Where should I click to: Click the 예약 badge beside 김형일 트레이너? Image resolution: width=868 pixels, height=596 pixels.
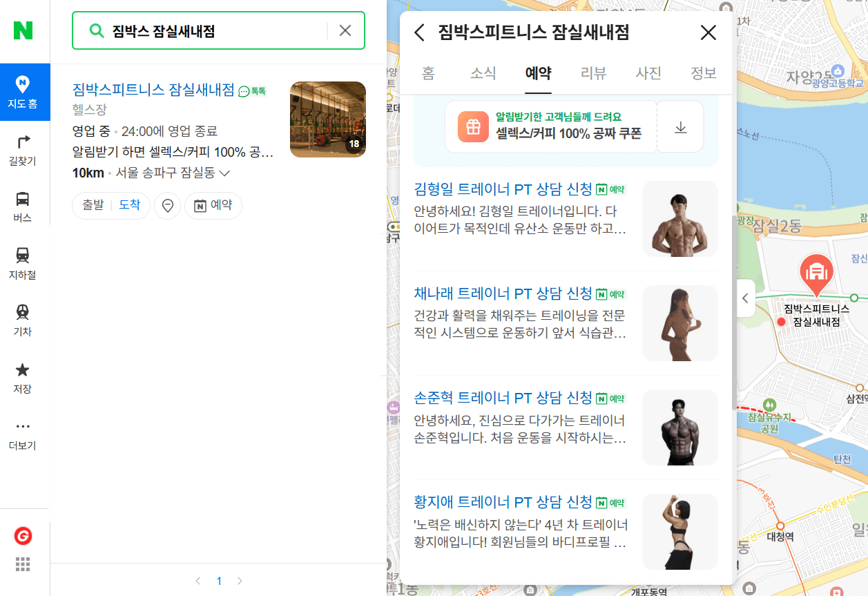[x=610, y=189]
